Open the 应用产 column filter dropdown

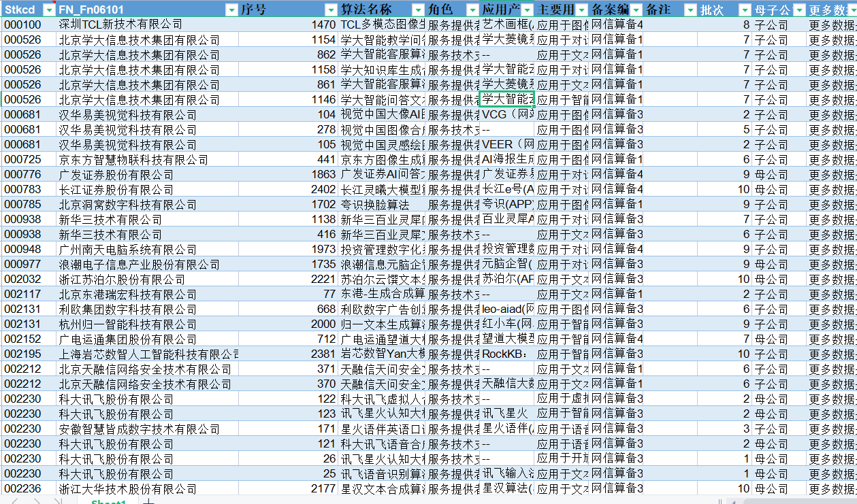[528, 10]
